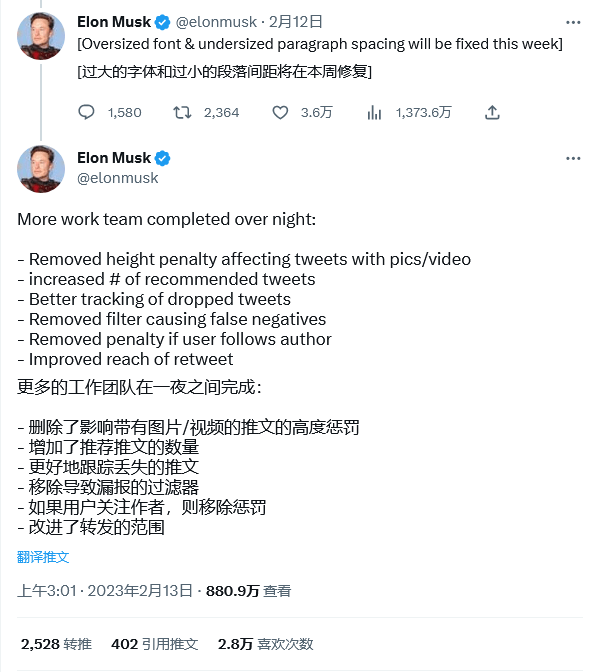Open view analytics bar chart icon
This screenshot has height=672, width=598.
(x=374, y=112)
